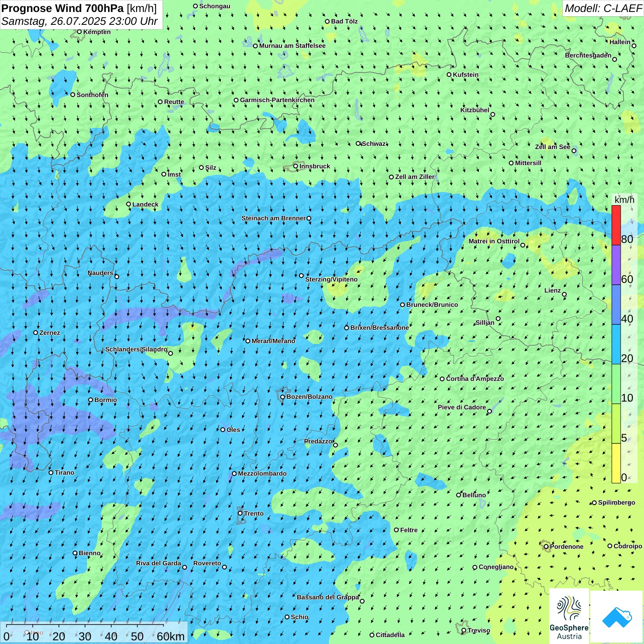Screen dimensions: 644x644
Task: Click the Feltre city marker
Action: point(396,530)
